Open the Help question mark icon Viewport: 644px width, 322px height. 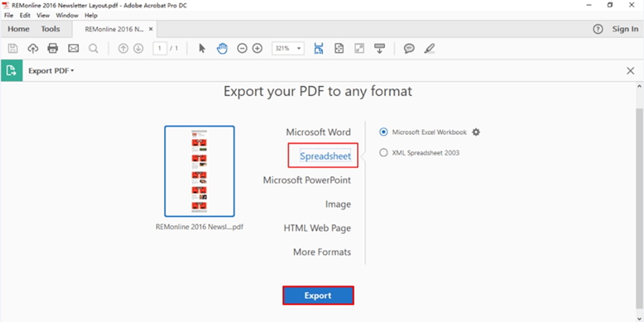pyautogui.click(x=598, y=29)
